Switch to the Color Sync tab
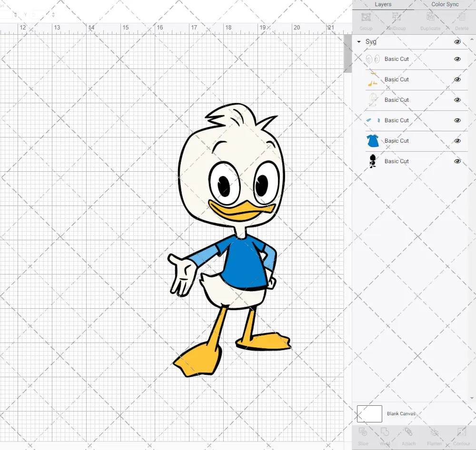The image size is (476, 450). tap(445, 4)
